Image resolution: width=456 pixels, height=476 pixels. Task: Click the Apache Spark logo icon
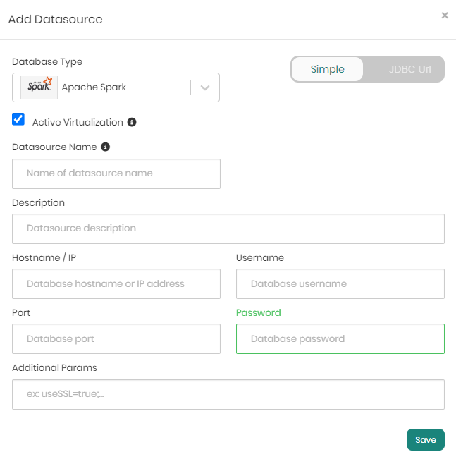pyautogui.click(x=39, y=87)
